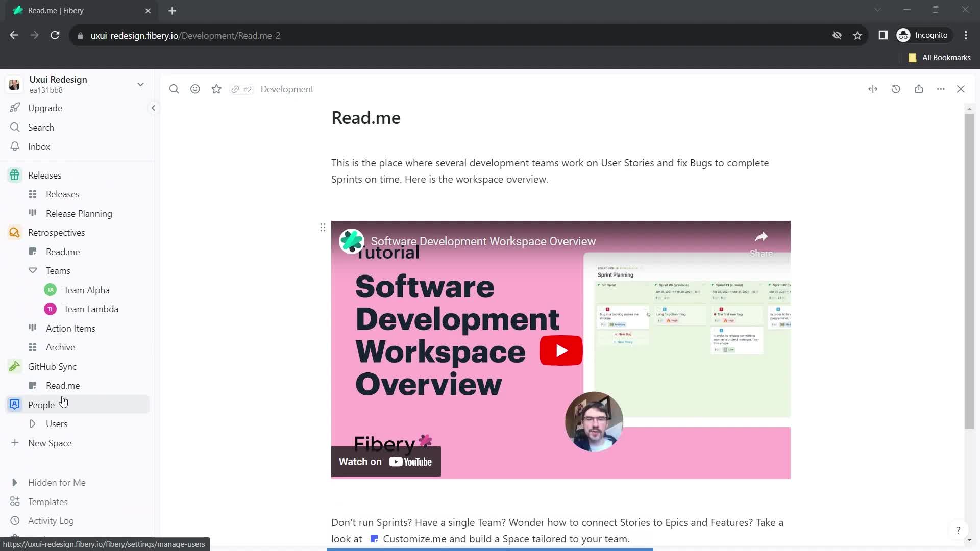Play the Software Development Workspace Overview video
This screenshot has height=551, width=980.
561,350
